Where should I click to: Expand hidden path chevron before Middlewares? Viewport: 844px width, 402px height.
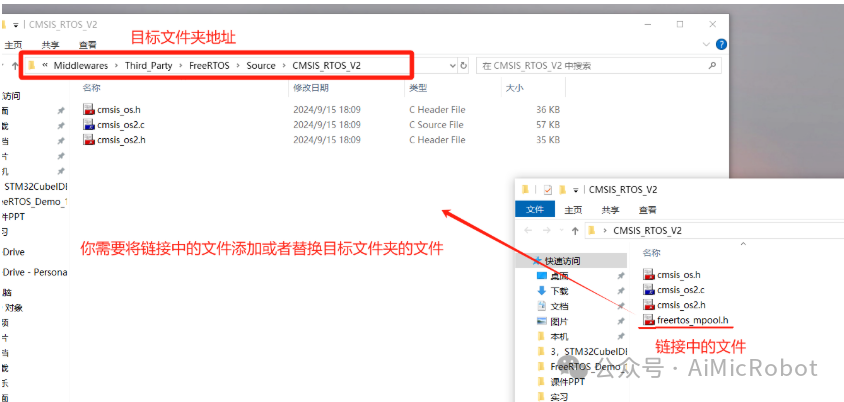45,65
